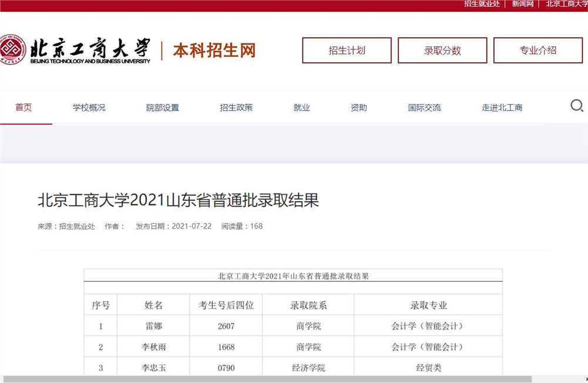Click the article title 北京工商大学2021山东省普通批录取结果
The height and width of the screenshot is (383, 588).
coord(178,200)
